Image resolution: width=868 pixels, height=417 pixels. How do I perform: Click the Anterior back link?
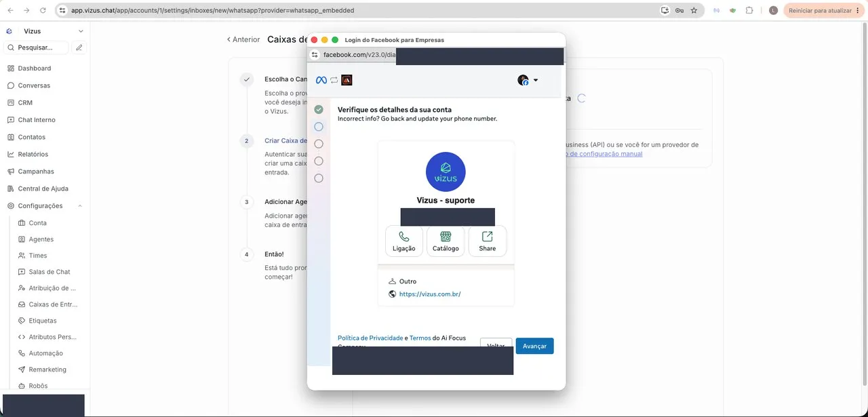[243, 40]
